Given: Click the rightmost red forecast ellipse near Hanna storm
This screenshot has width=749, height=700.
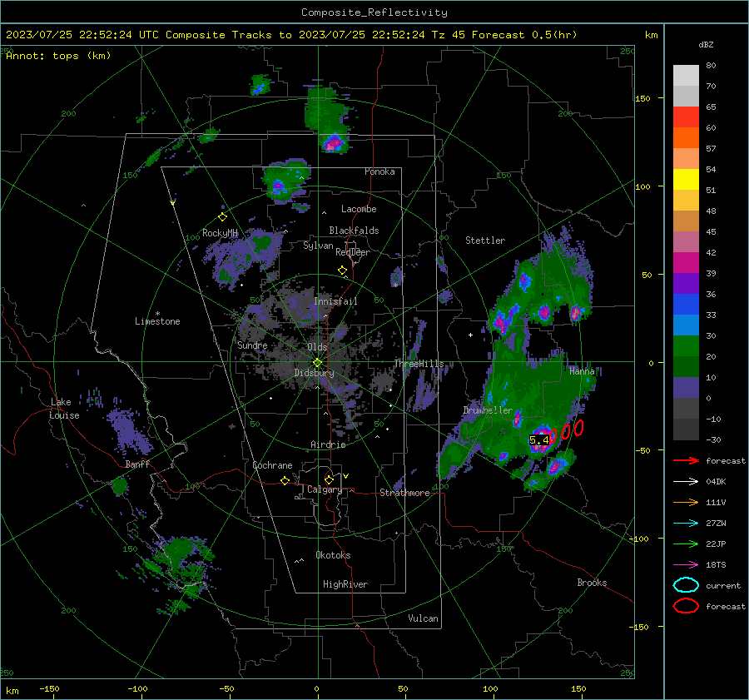Looking at the screenshot, I should pos(578,428).
